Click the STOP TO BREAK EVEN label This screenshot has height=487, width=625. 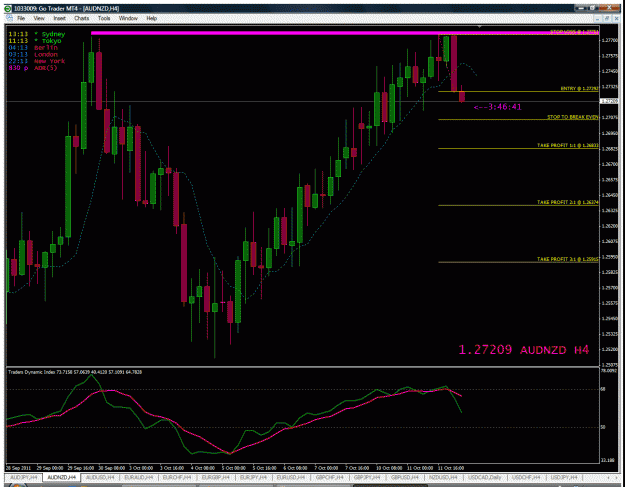(572, 117)
